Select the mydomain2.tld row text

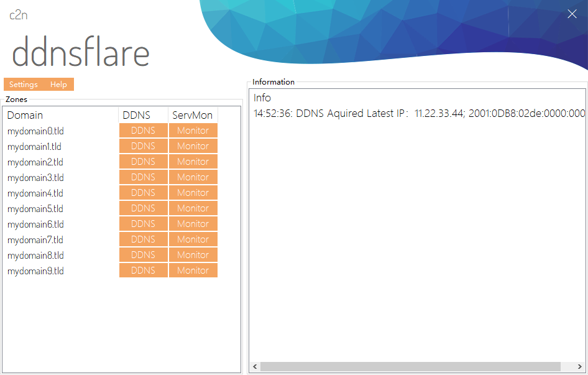click(35, 162)
